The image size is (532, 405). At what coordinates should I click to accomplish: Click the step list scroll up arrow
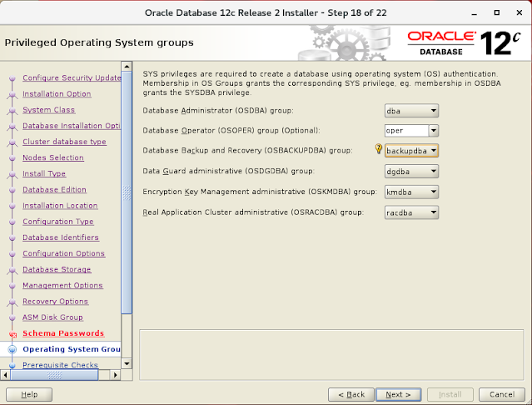(x=127, y=66)
